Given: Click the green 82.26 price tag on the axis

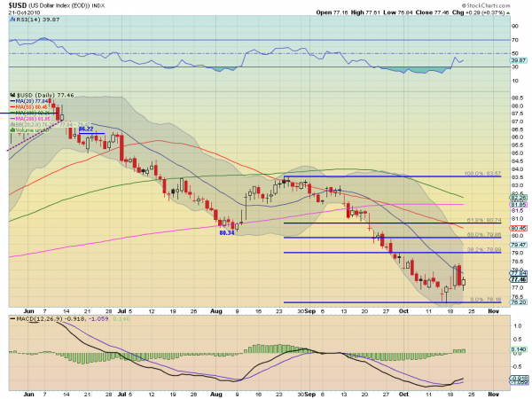Looking at the screenshot, I should pos(519,198).
